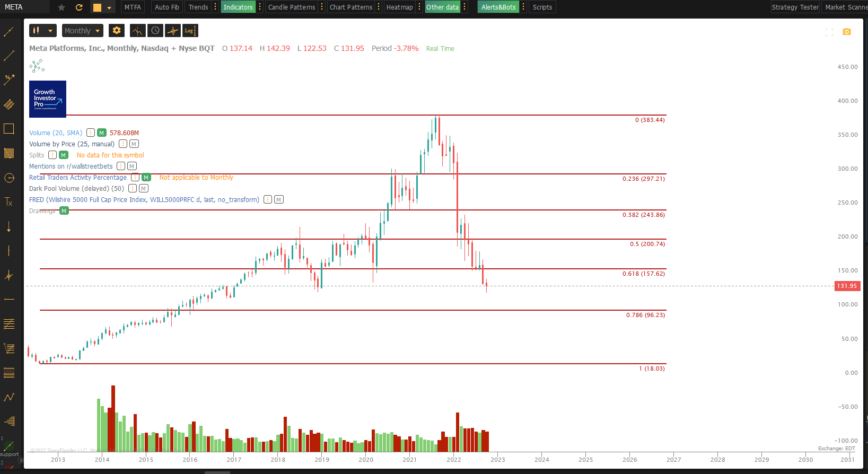
Task: Click the Auto Fib button
Action: tap(166, 7)
